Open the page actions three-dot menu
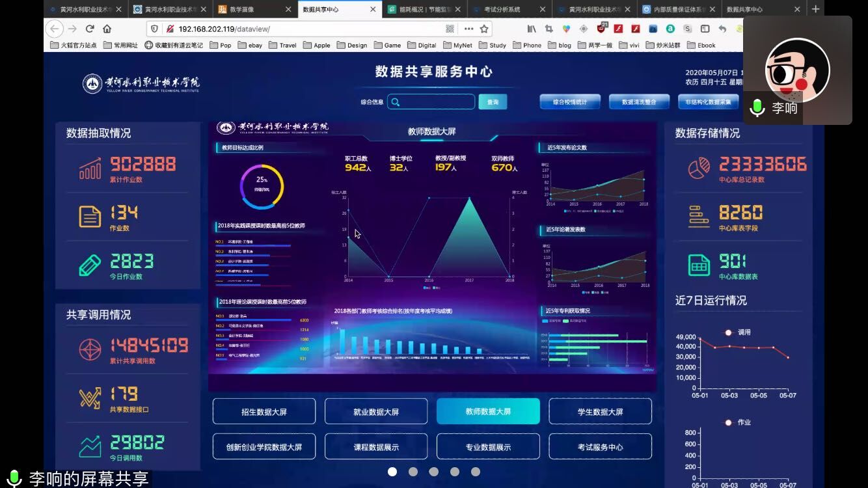 468,29
